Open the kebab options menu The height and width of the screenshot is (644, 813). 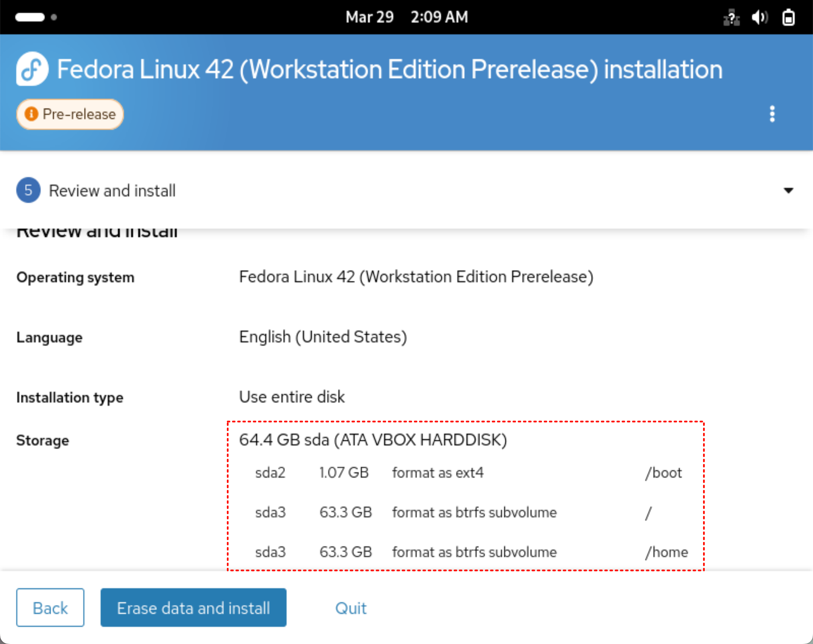772,114
